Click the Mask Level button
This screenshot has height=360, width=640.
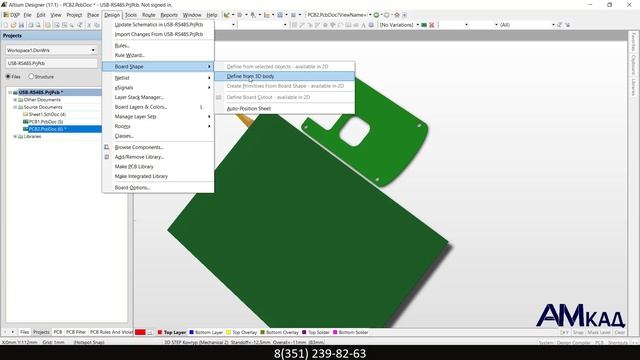click(x=599, y=333)
